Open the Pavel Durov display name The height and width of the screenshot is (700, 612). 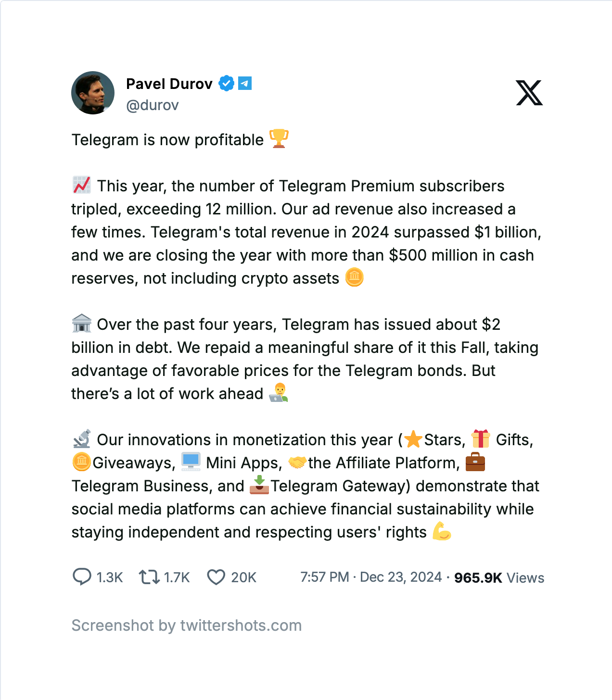click(169, 84)
